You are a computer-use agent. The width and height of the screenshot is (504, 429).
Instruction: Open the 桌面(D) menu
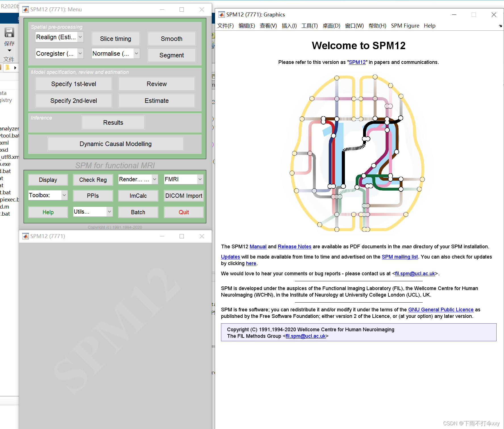click(x=331, y=26)
